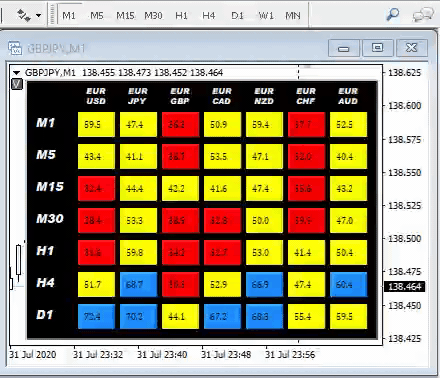Click the M15 row label in the panel
Viewport: 440px width, 378px height.
[x=50, y=187]
